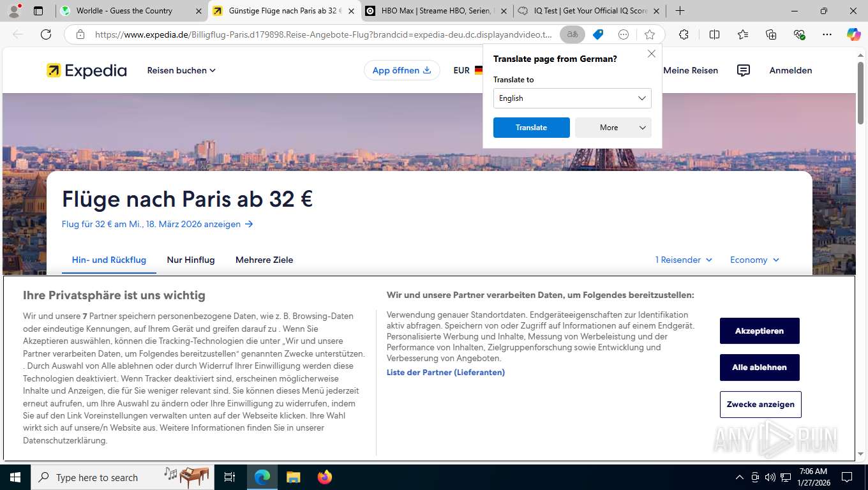This screenshot has width=868, height=490.
Task: Click the browser address bar URL
Action: click(x=324, y=34)
